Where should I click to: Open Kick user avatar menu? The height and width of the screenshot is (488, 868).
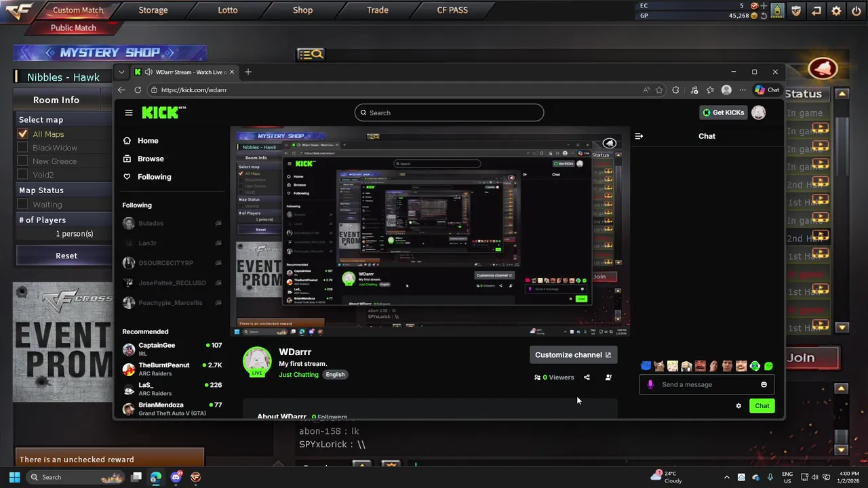(759, 113)
